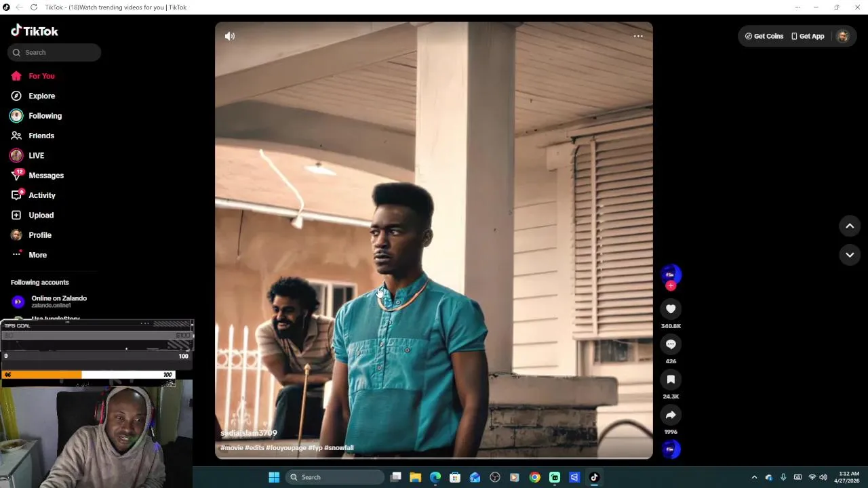Open the window's ellipsis menu
This screenshot has width=868, height=488.
click(797, 7)
